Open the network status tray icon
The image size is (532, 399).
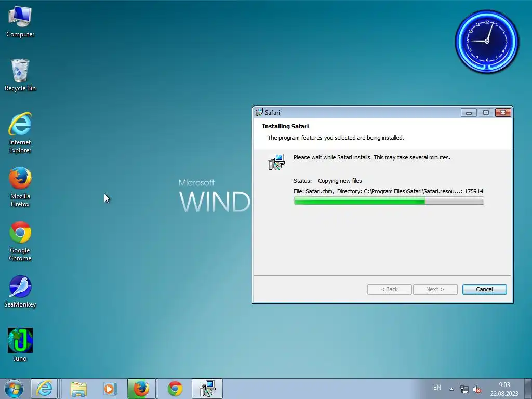464,389
